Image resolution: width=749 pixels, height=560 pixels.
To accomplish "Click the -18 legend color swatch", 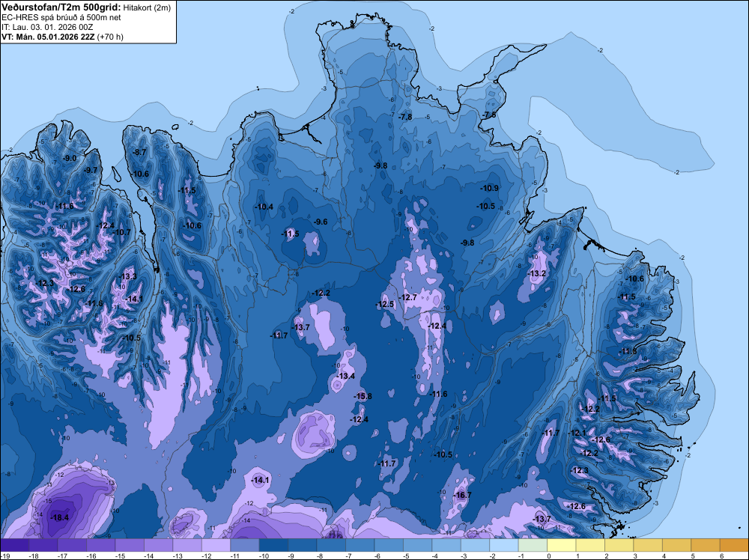I will click(x=43, y=545).
